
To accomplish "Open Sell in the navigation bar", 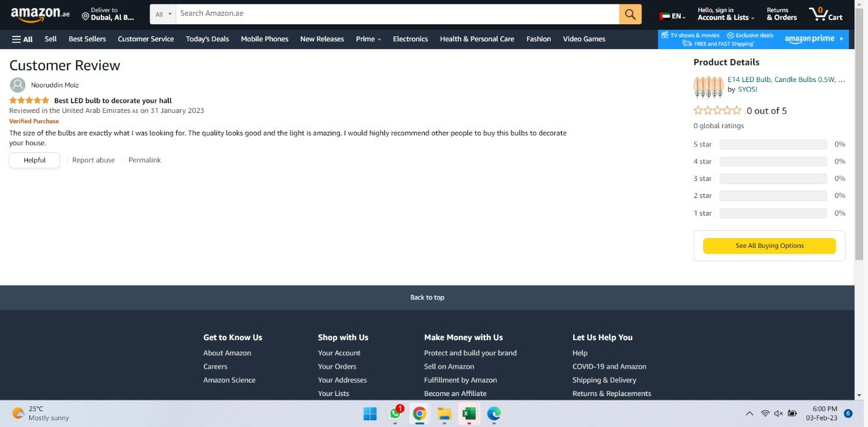I will click(x=50, y=39).
